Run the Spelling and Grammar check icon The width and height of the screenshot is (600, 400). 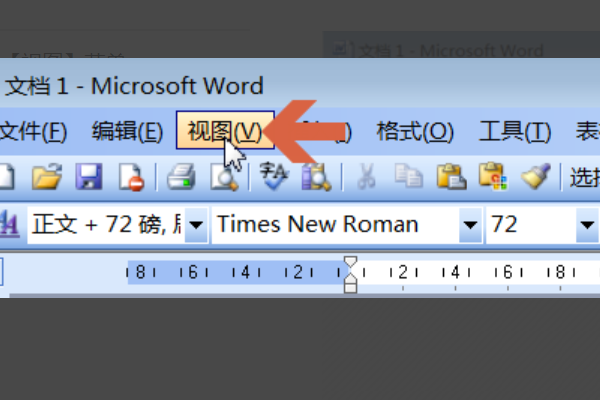tap(274, 176)
